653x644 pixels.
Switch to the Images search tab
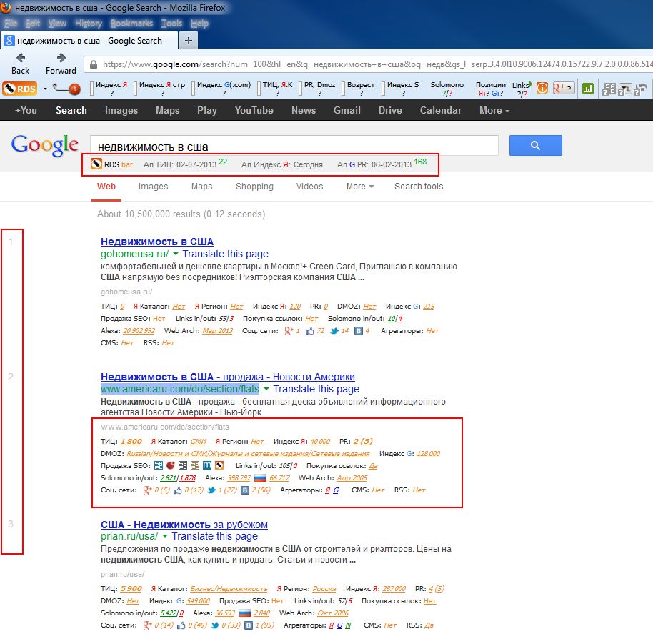click(x=153, y=187)
